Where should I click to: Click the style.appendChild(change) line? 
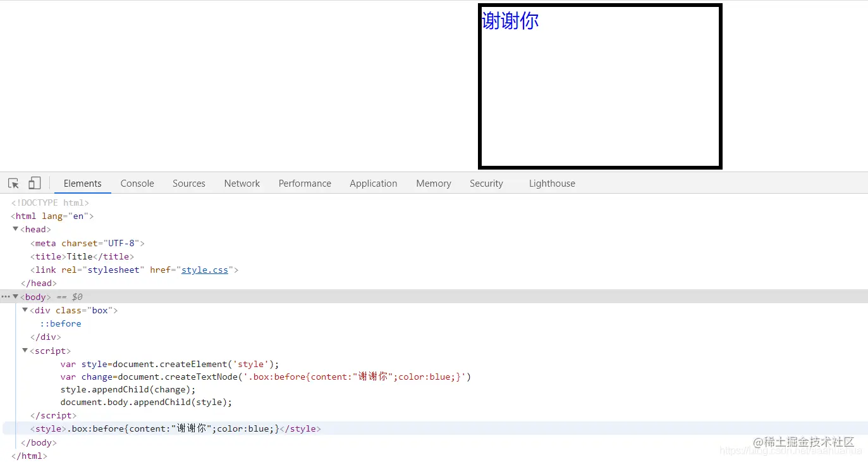tap(128, 389)
